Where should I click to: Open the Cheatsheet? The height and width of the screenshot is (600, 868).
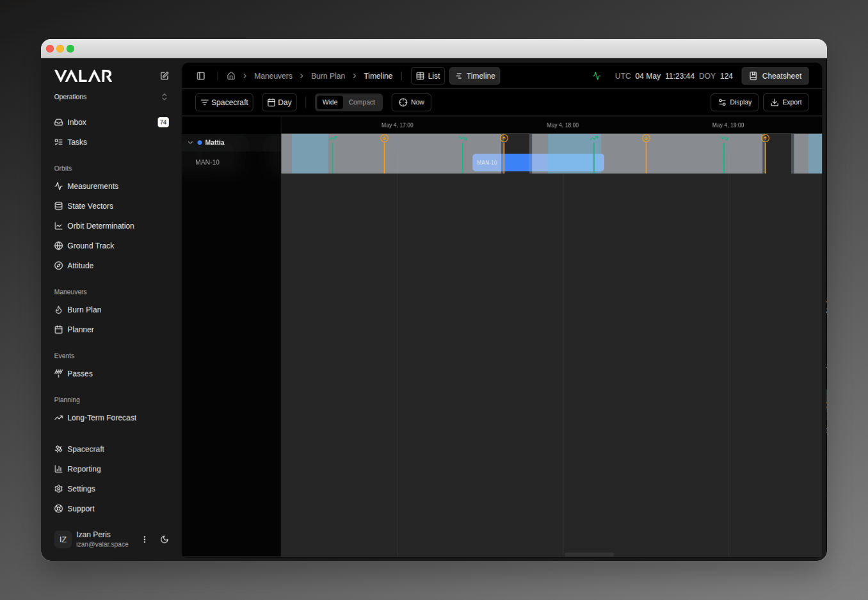tap(775, 76)
